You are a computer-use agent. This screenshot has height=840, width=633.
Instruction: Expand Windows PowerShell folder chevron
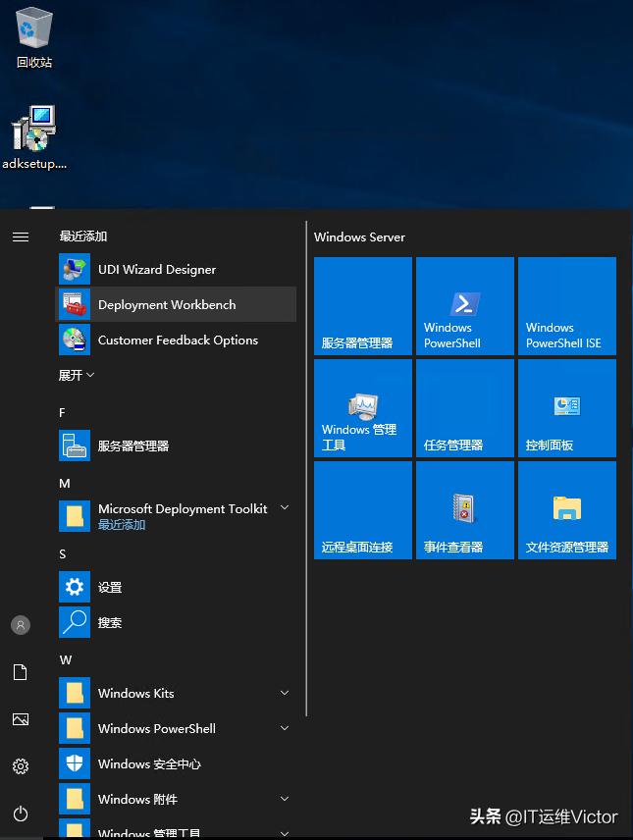coord(285,728)
